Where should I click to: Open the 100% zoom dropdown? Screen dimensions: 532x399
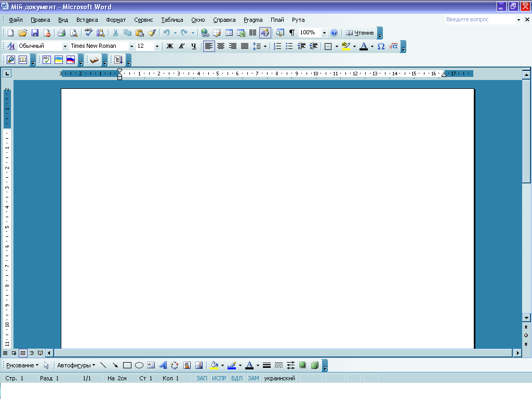[324, 33]
